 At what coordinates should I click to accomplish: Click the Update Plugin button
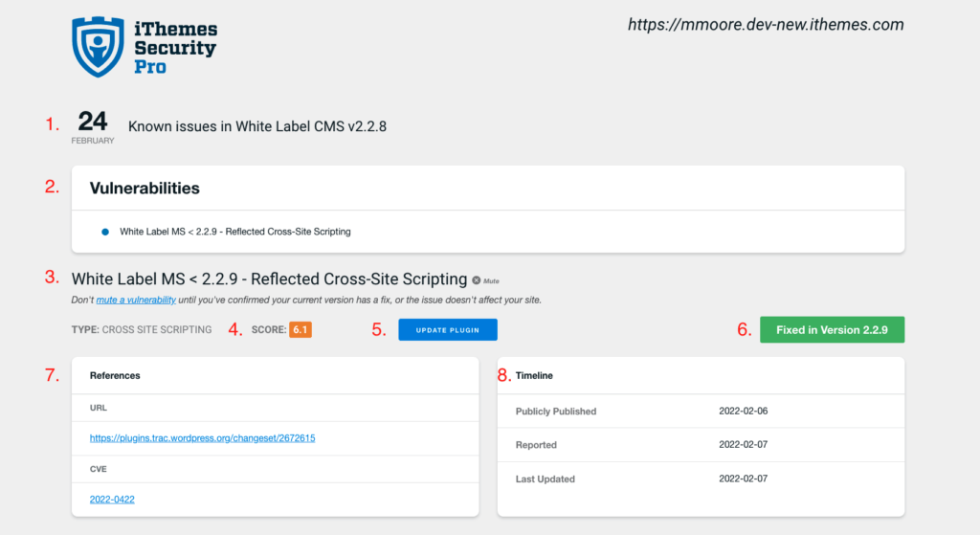448,330
